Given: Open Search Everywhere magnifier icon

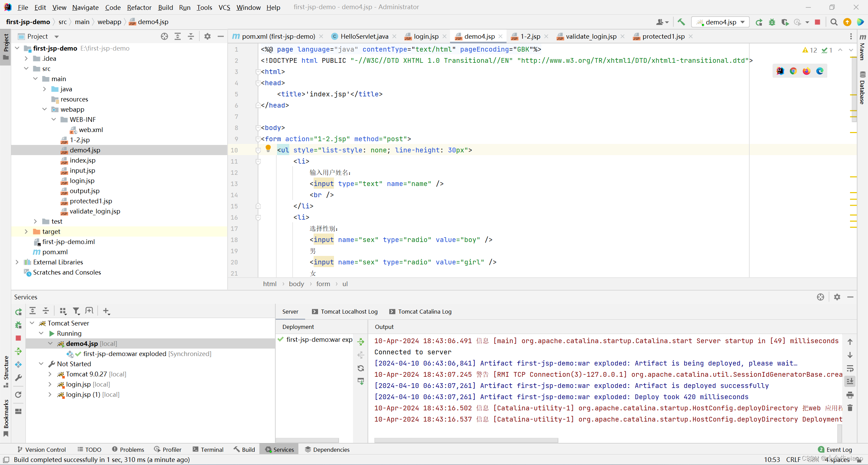Looking at the screenshot, I should click(x=834, y=22).
